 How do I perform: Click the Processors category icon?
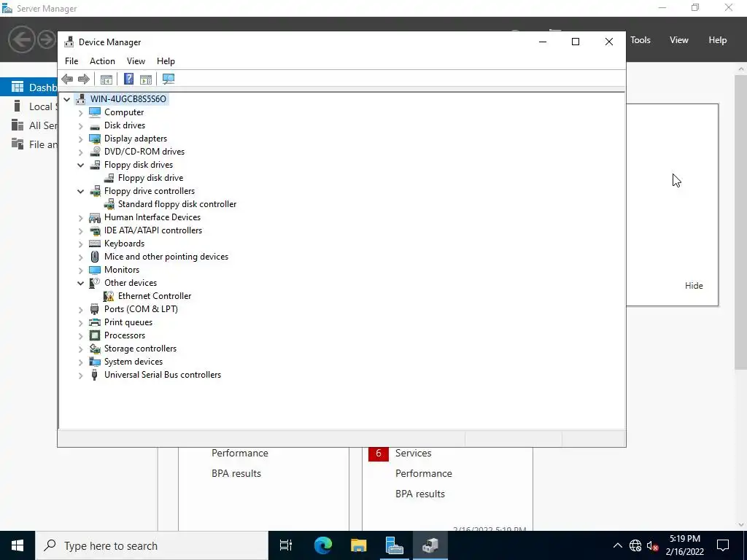[95, 335]
